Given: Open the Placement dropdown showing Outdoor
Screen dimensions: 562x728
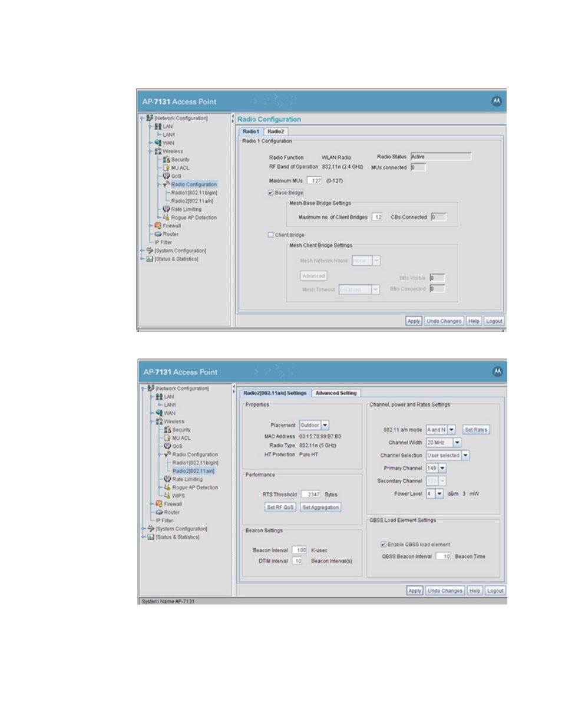Looking at the screenshot, I should point(325,425).
